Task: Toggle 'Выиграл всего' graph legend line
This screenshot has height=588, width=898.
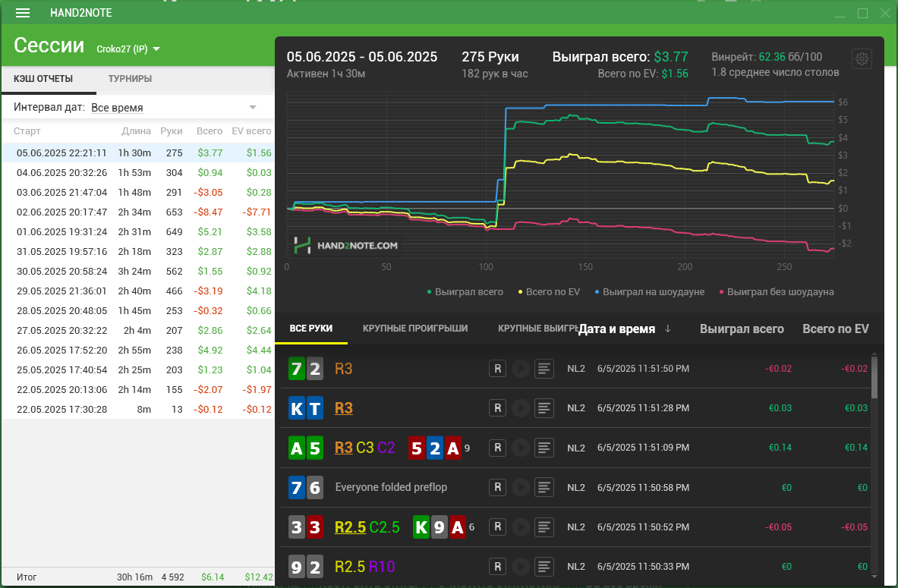Action: point(465,292)
